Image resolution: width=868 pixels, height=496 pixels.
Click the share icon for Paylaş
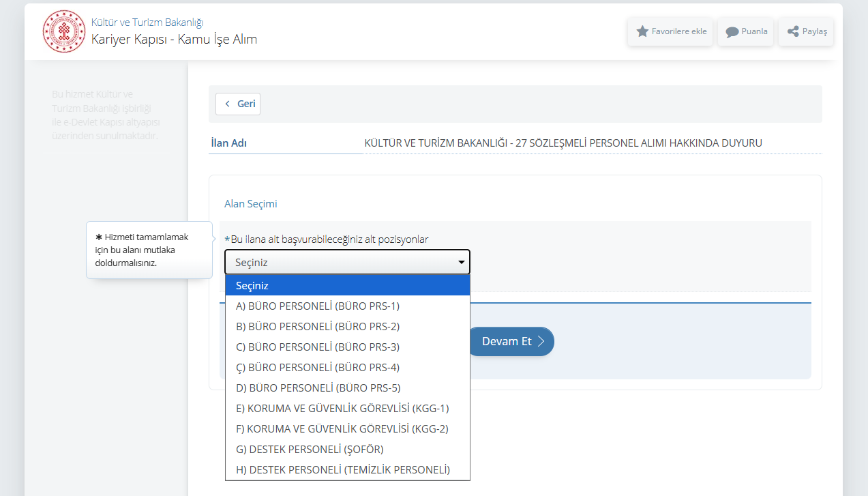pos(792,31)
